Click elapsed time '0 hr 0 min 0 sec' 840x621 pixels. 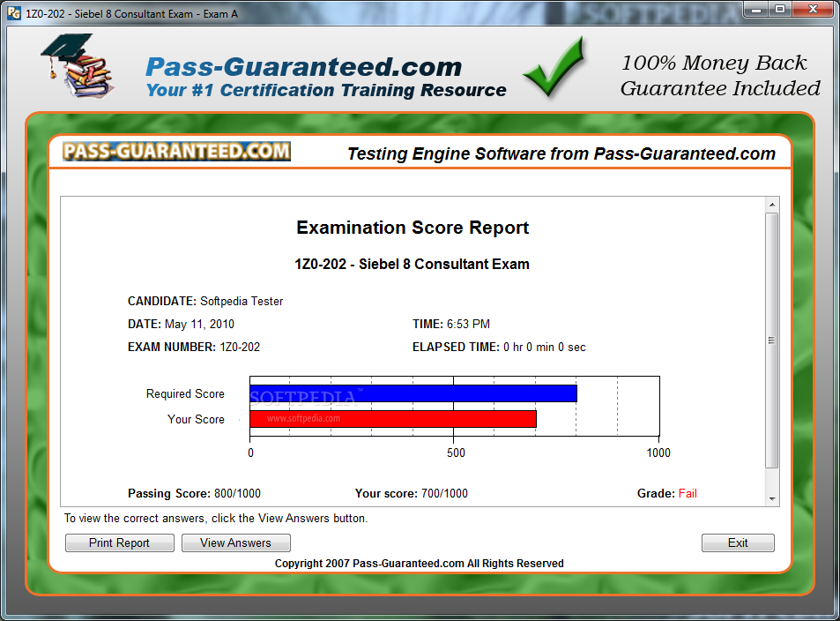[545, 347]
